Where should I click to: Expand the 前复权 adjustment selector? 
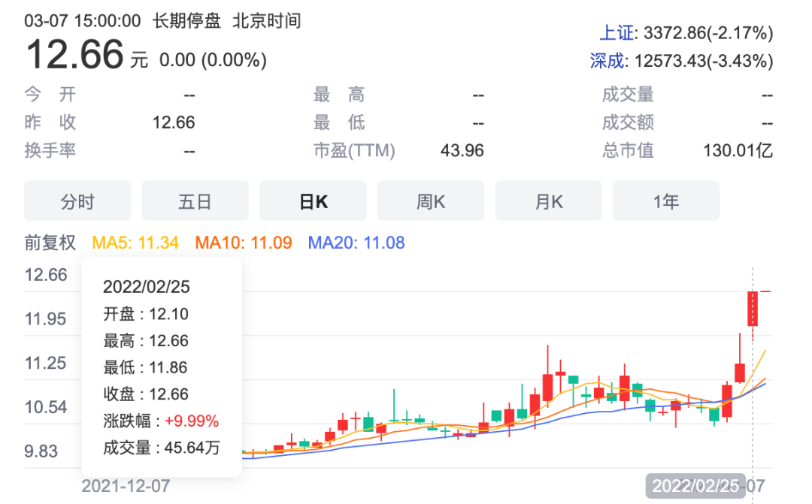pos(50,243)
